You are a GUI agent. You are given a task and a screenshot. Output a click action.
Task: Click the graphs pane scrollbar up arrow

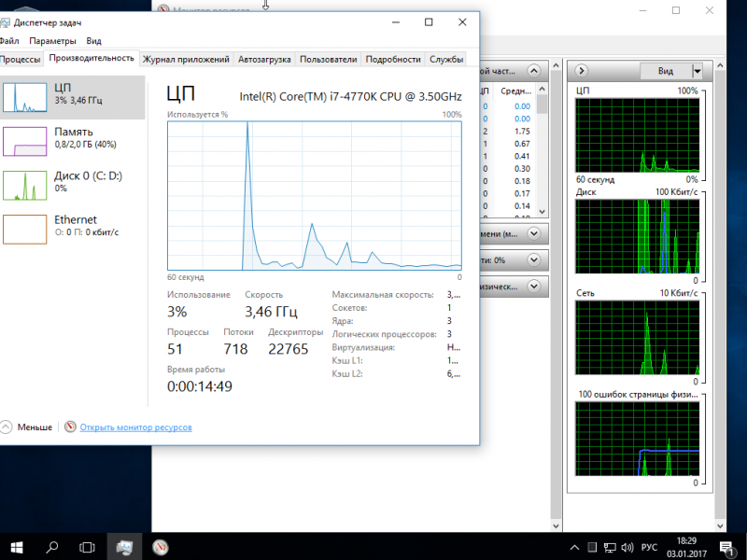720,65
